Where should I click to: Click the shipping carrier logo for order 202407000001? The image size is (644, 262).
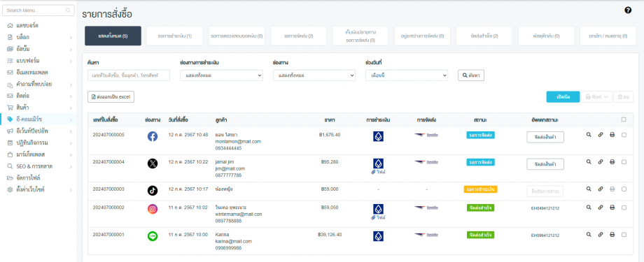pos(426,235)
